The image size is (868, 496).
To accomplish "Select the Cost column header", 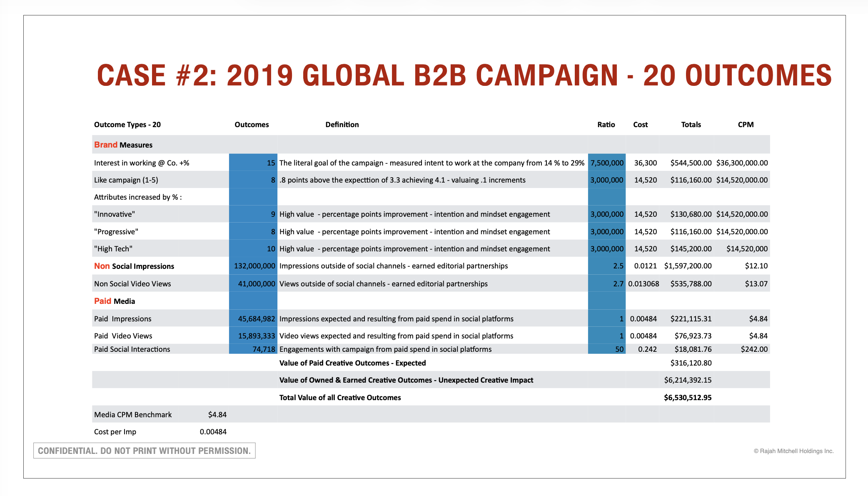I will [640, 124].
